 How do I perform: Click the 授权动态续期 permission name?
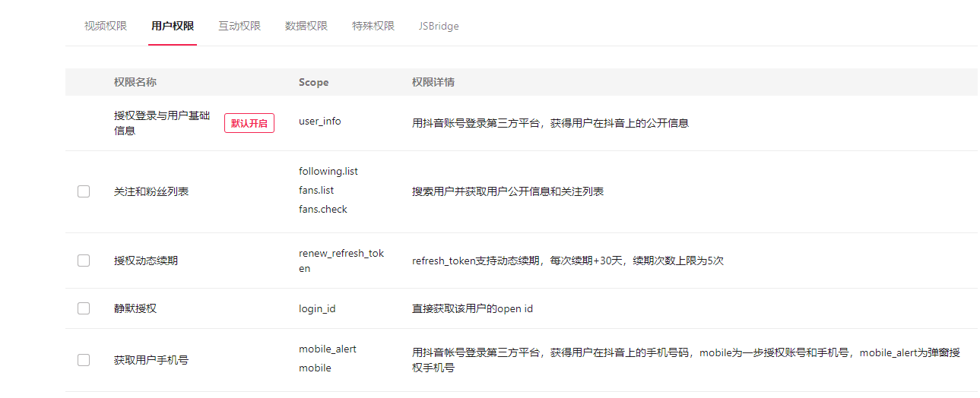pyautogui.click(x=146, y=261)
